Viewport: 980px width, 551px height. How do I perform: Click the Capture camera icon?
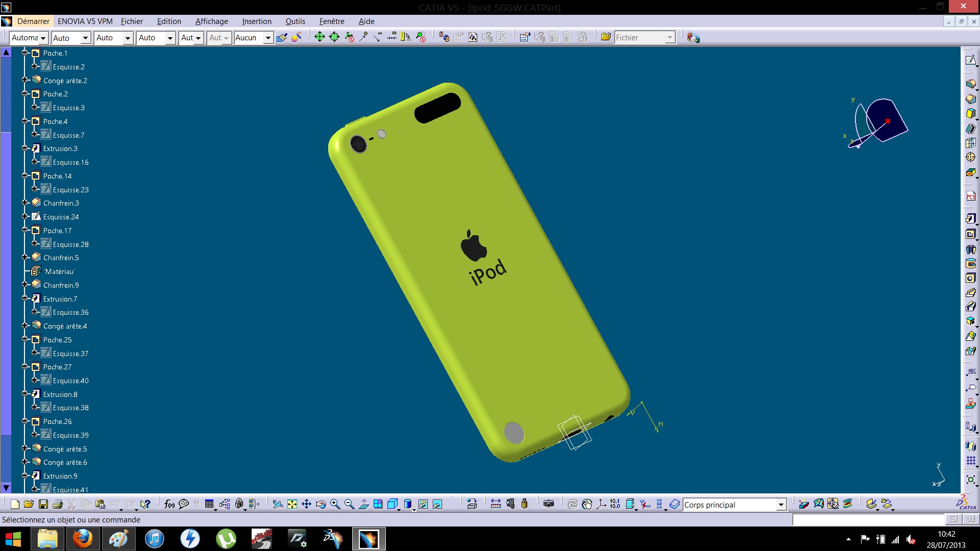tap(549, 504)
